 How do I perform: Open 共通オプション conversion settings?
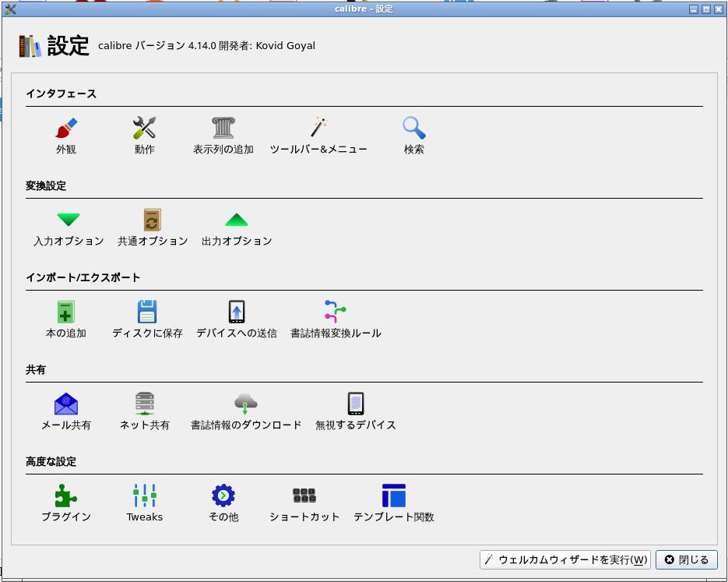(153, 228)
